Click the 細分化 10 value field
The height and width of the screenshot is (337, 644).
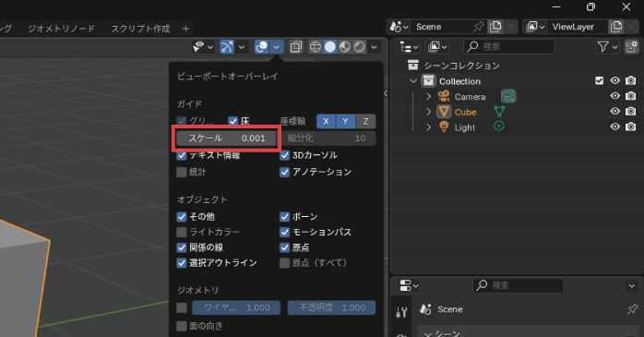pyautogui.click(x=328, y=138)
